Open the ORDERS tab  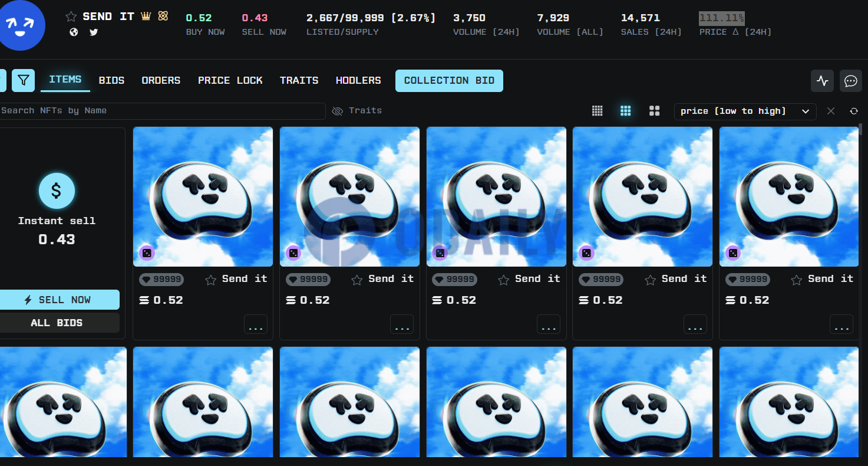pyautogui.click(x=161, y=80)
